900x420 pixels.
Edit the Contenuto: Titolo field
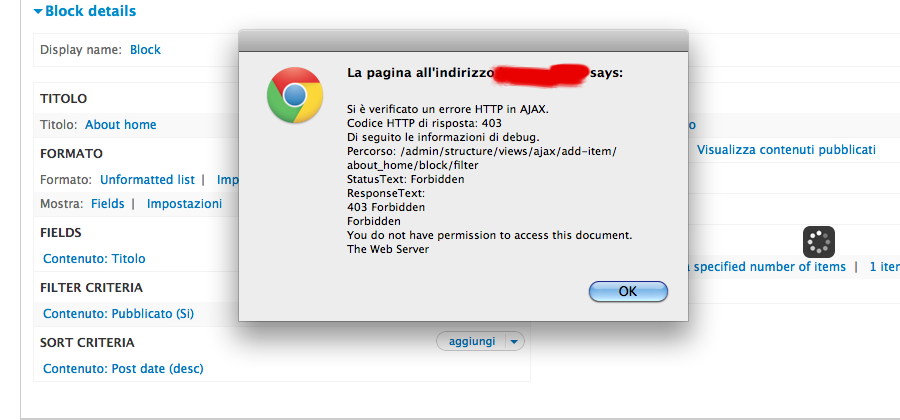point(94,259)
